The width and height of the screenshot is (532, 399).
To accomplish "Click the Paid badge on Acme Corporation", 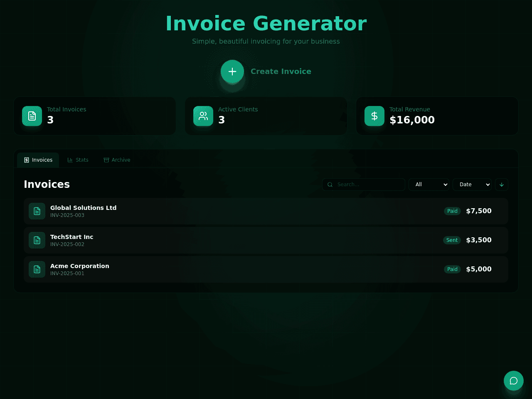I will 452,269.
